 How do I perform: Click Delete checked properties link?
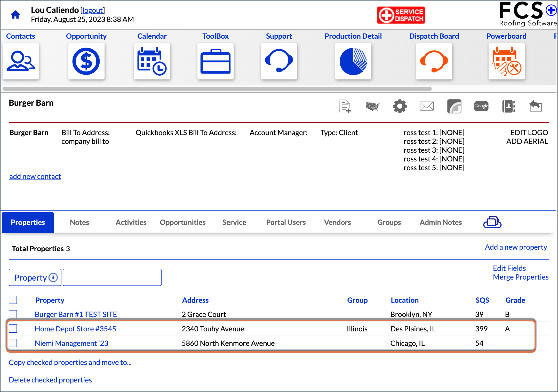tap(50, 380)
